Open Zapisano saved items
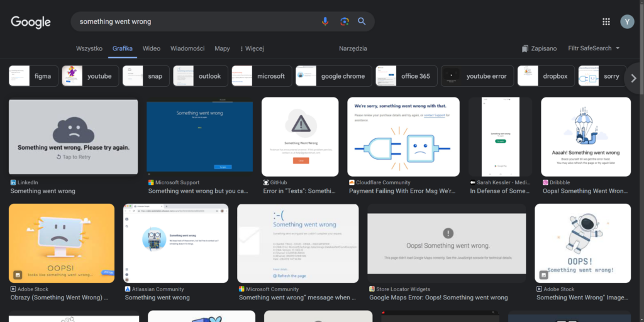Viewport: 644px width, 322px height. [539, 48]
